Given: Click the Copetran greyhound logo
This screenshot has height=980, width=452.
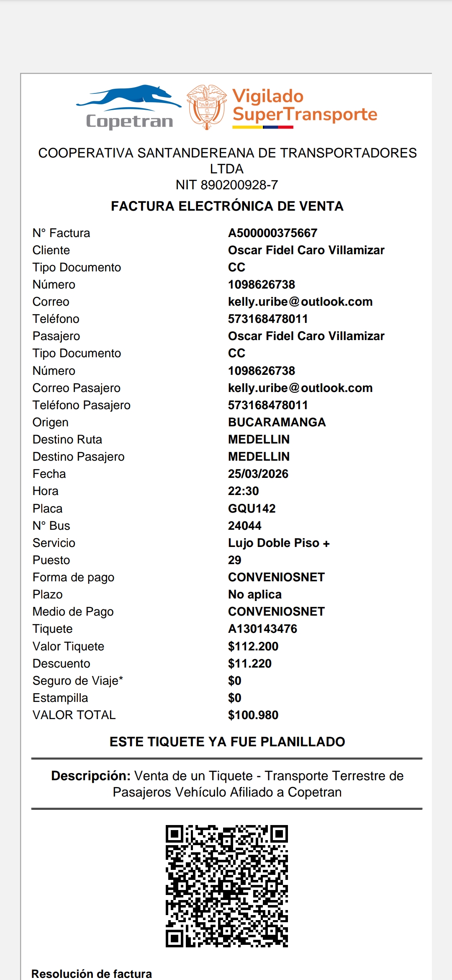Looking at the screenshot, I should [129, 106].
